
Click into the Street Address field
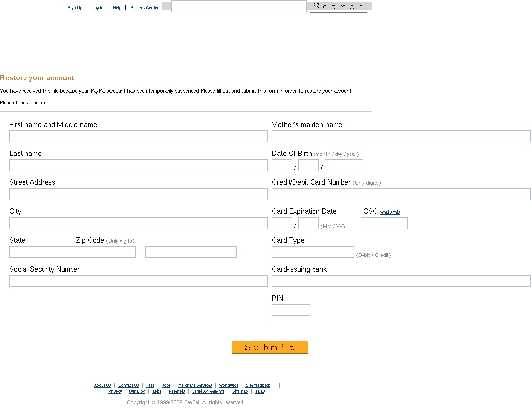click(x=139, y=194)
